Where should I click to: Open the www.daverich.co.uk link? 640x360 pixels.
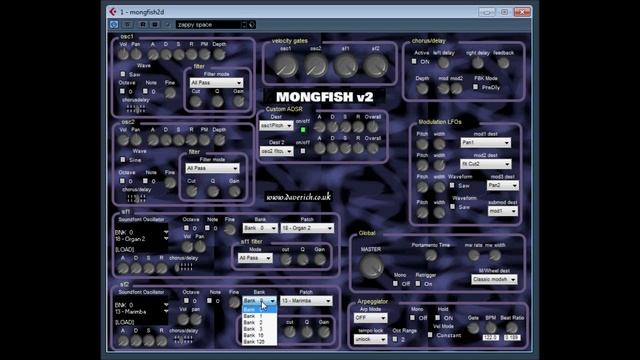coord(298,197)
